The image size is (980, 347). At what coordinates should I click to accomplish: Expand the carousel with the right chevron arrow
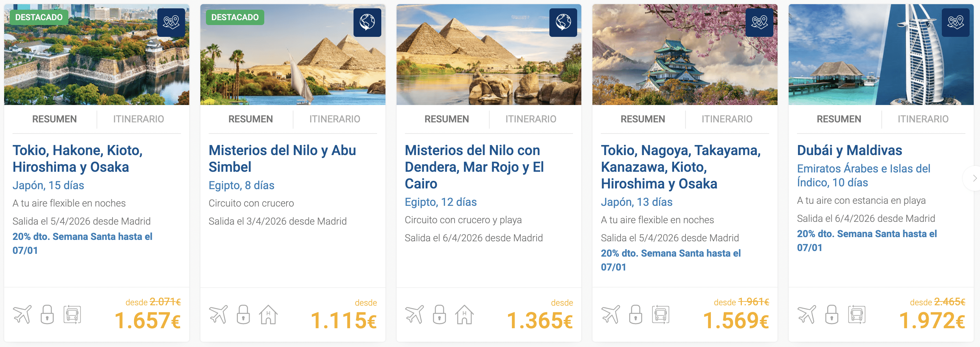pyautogui.click(x=974, y=178)
